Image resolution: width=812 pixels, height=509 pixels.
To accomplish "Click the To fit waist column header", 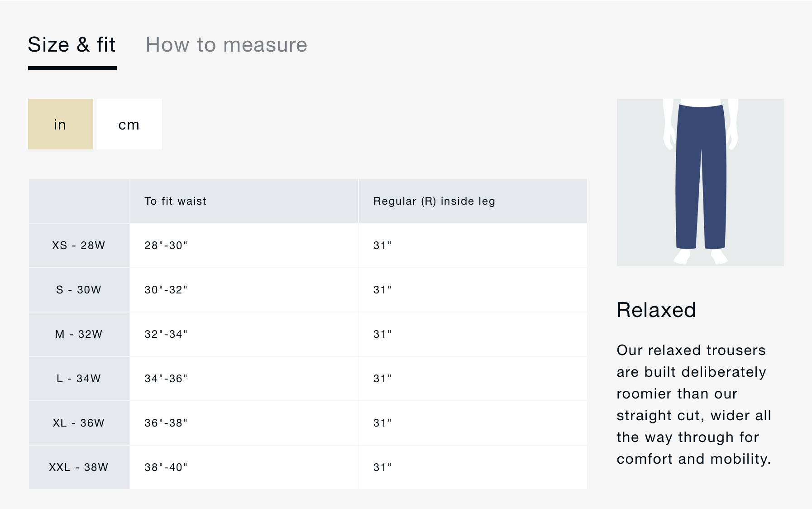I will 176,201.
